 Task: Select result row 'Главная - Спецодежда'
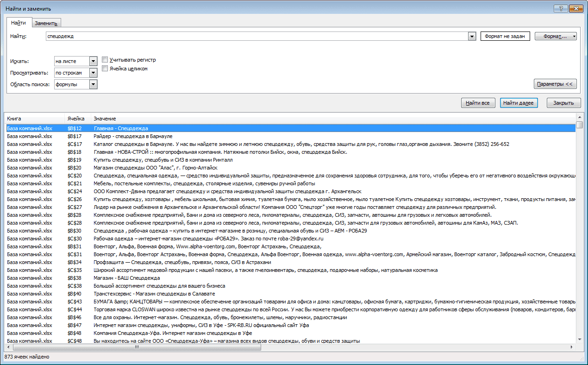point(290,128)
